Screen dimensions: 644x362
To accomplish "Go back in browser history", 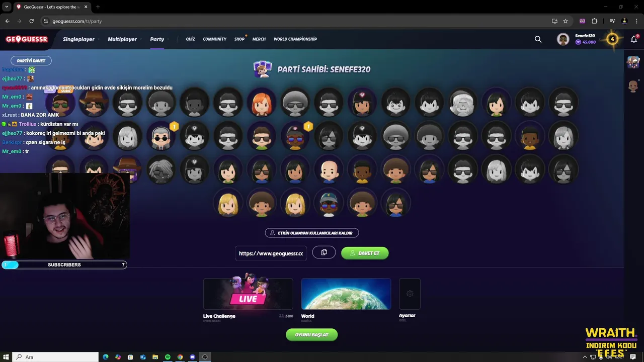I will click(x=7, y=21).
